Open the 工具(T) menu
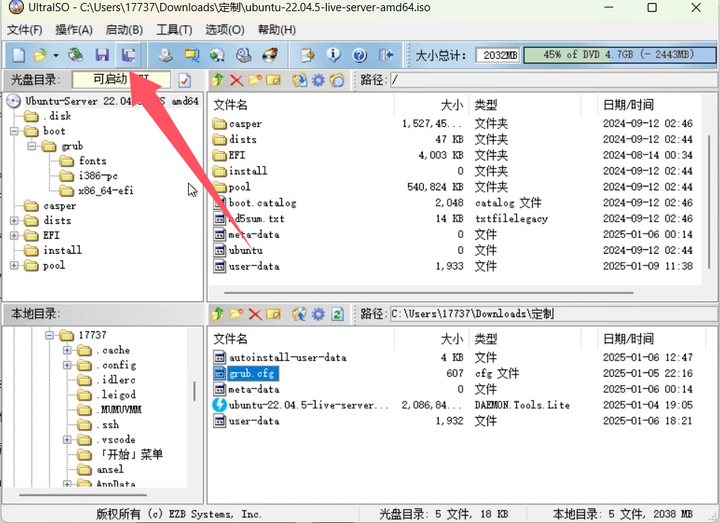The width and height of the screenshot is (720, 523). click(x=174, y=30)
